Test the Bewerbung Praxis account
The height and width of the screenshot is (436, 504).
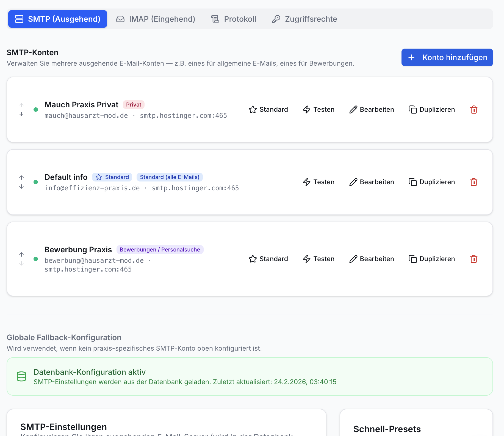pos(319,259)
